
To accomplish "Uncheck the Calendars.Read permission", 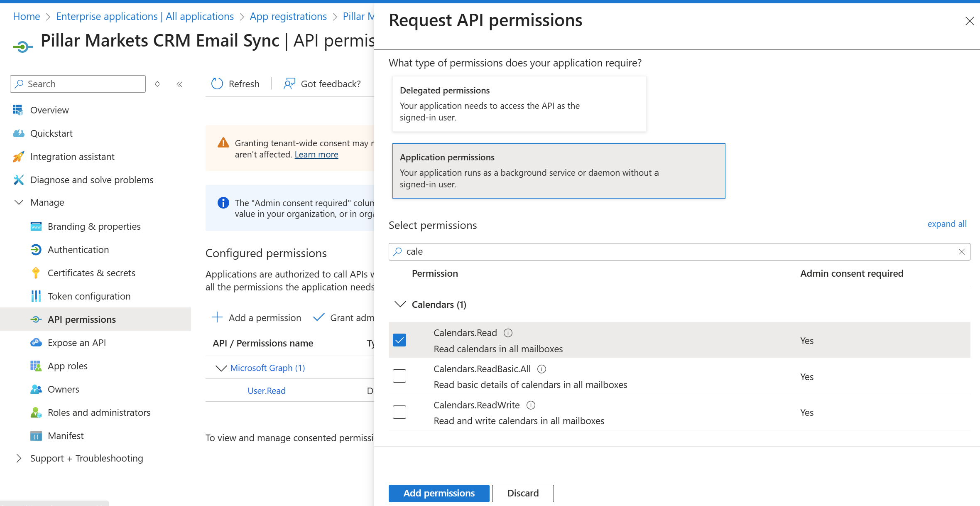I will coord(399,340).
